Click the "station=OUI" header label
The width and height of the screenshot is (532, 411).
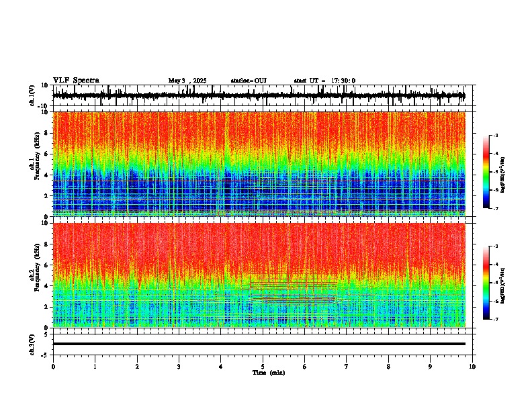click(x=249, y=81)
